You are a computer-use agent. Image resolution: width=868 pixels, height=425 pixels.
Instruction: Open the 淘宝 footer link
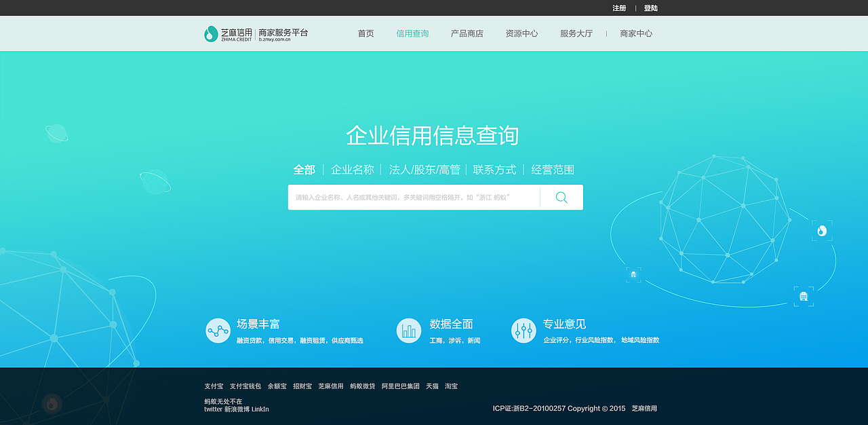click(x=451, y=386)
